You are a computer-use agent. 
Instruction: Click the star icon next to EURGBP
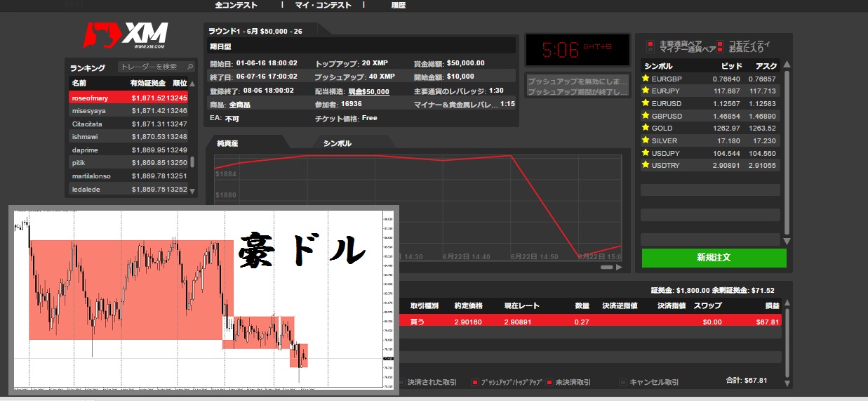click(646, 79)
